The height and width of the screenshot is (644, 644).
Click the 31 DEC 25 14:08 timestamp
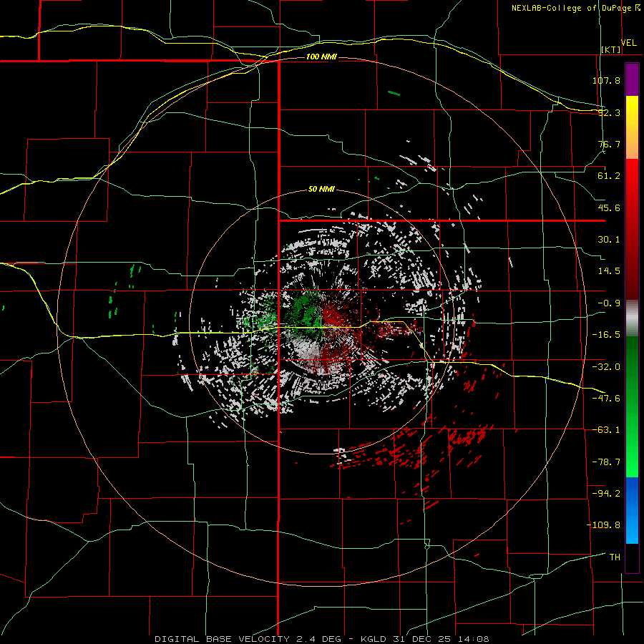(441, 639)
